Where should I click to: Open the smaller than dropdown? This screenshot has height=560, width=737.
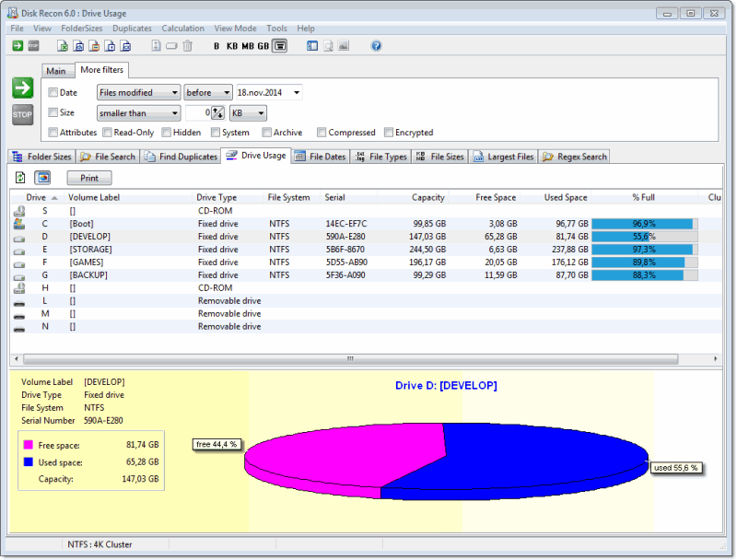(x=139, y=112)
